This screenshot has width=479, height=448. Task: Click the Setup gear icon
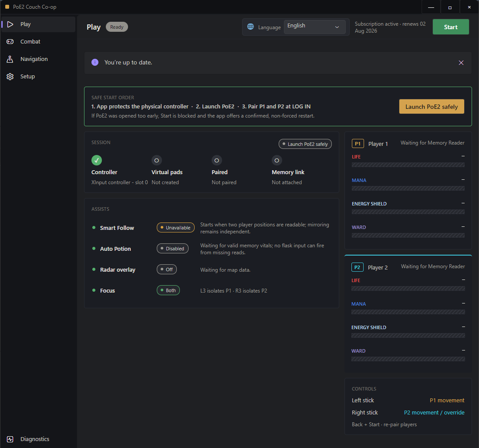click(x=10, y=77)
